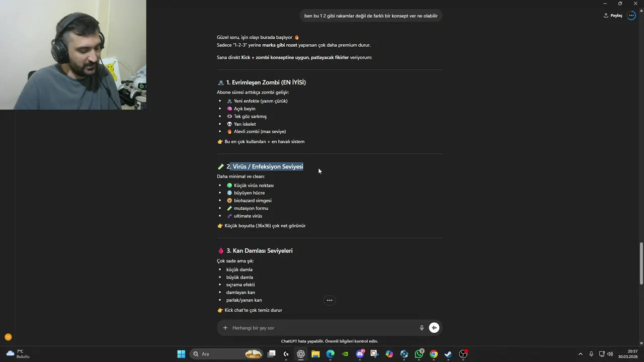Open Task View from the taskbar
The image size is (644, 362).
click(x=272, y=354)
